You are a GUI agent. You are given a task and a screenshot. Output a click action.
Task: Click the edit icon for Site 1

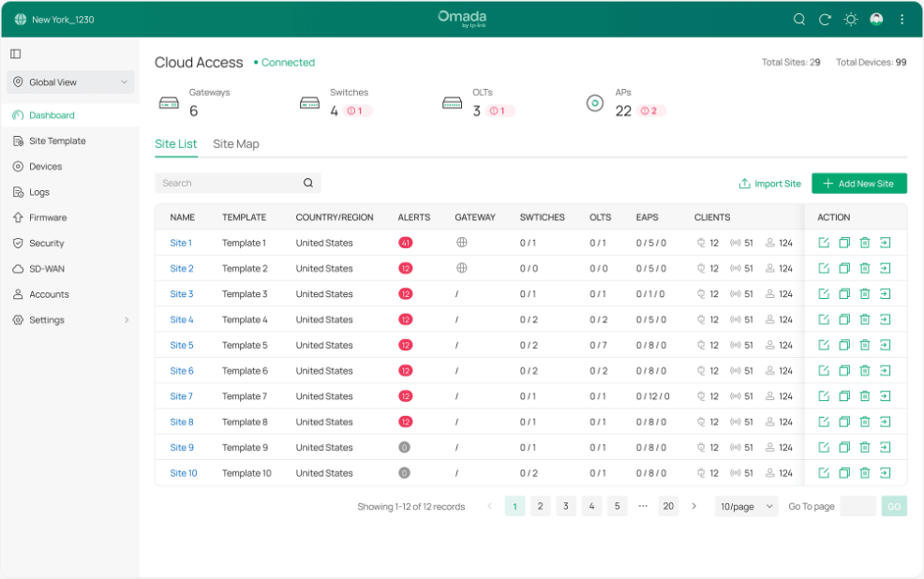[824, 243]
